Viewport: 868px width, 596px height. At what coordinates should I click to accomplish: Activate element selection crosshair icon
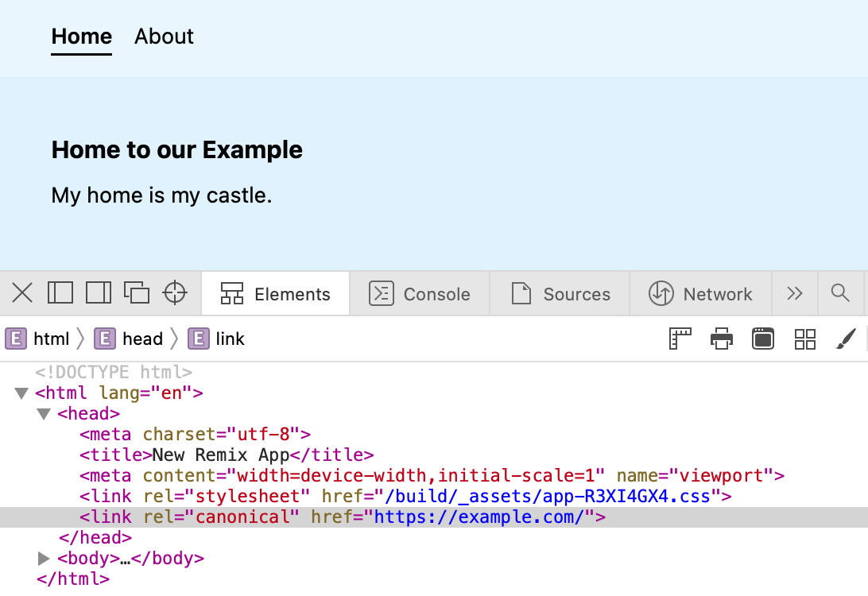click(175, 292)
